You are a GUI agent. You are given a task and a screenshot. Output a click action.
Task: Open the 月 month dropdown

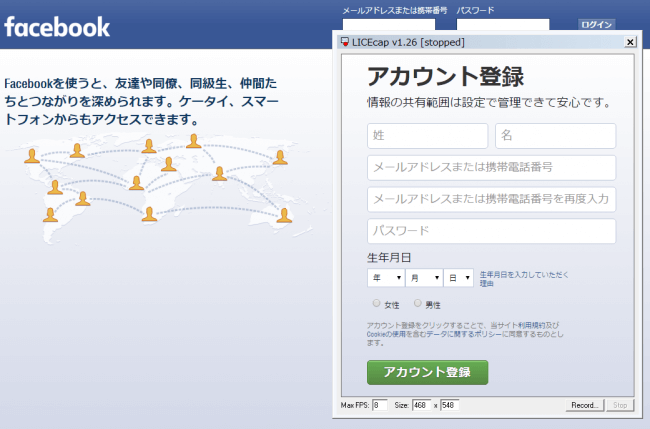[x=424, y=278]
